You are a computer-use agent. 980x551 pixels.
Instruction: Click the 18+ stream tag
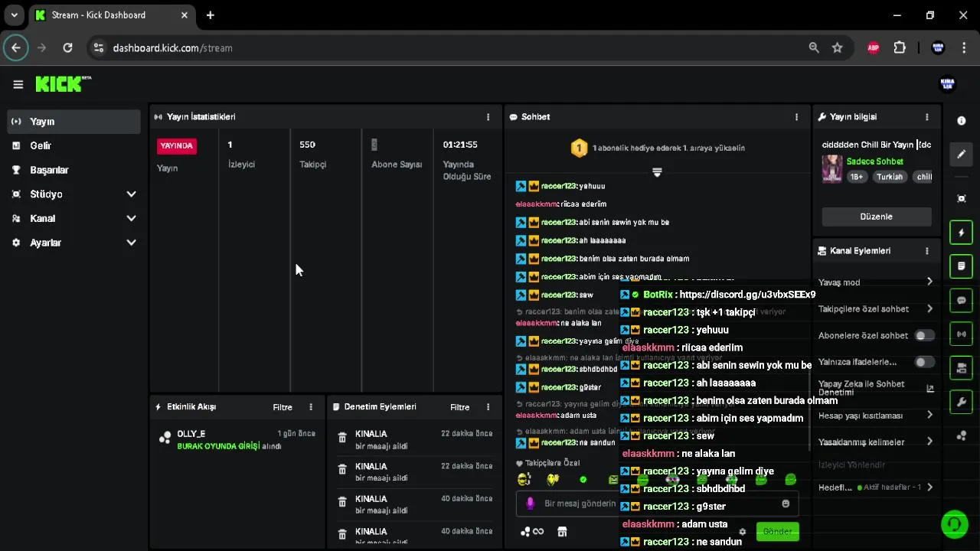point(856,177)
